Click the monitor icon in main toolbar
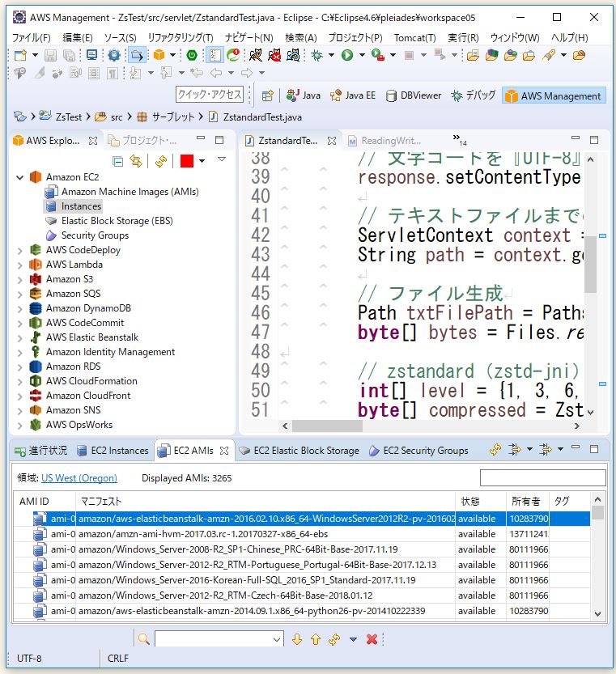 point(91,55)
